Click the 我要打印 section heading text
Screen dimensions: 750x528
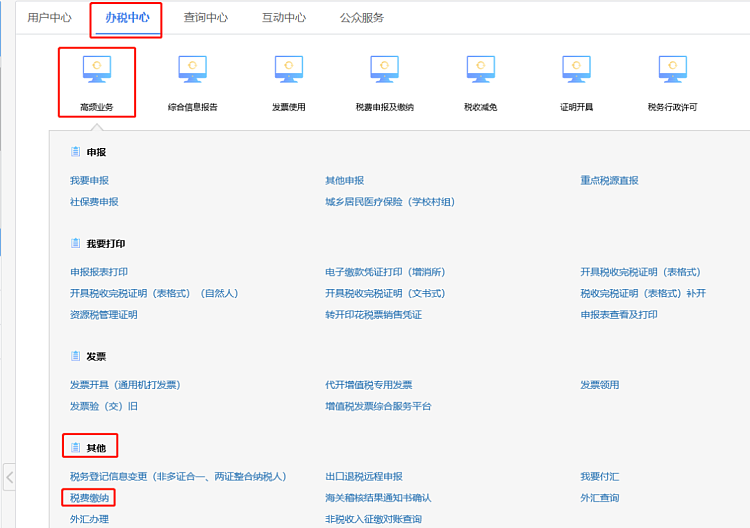106,243
